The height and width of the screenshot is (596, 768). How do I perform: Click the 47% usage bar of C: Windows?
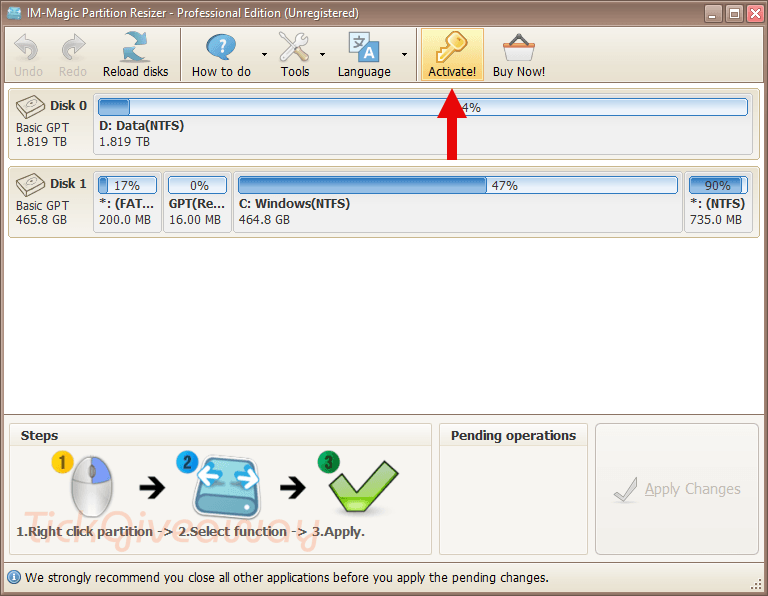(458, 186)
